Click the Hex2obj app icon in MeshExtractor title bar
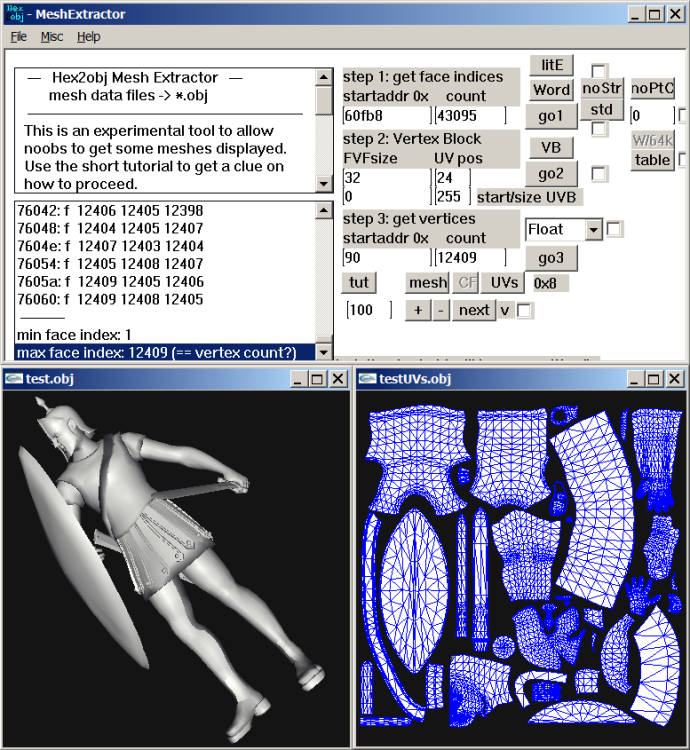 15,13
